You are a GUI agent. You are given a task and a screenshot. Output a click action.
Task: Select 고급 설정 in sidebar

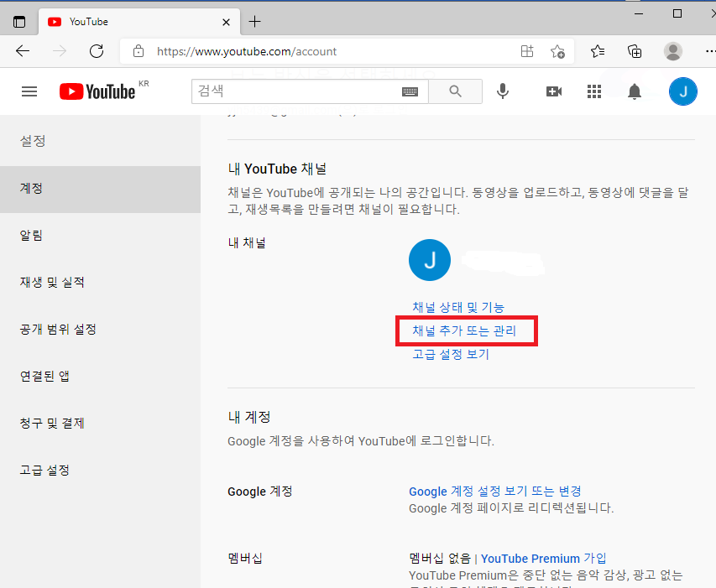coord(100,471)
